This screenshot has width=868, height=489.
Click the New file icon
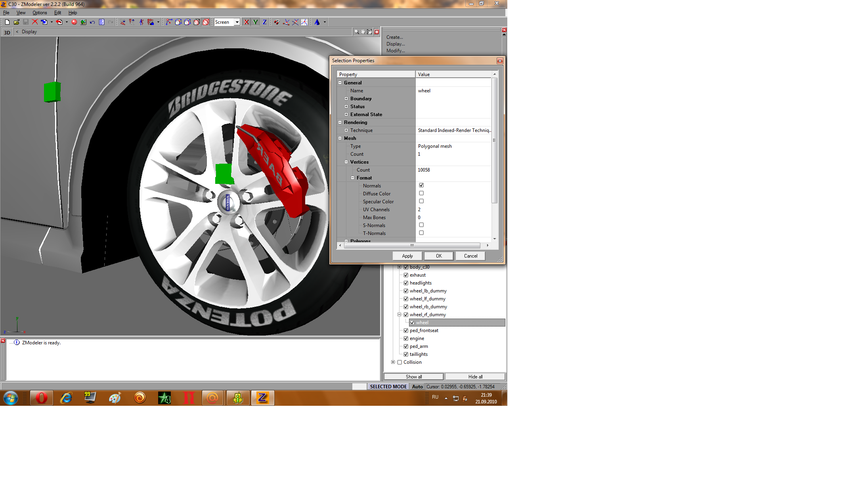pos(7,22)
